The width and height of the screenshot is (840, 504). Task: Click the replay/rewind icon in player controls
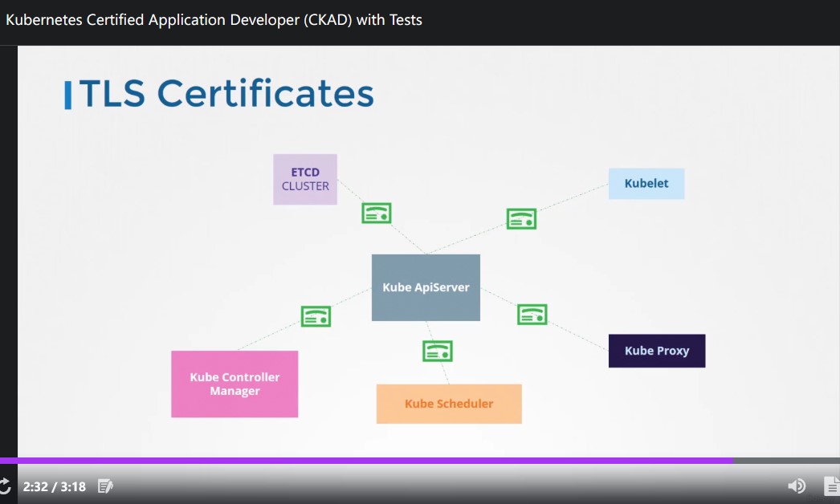(4, 486)
